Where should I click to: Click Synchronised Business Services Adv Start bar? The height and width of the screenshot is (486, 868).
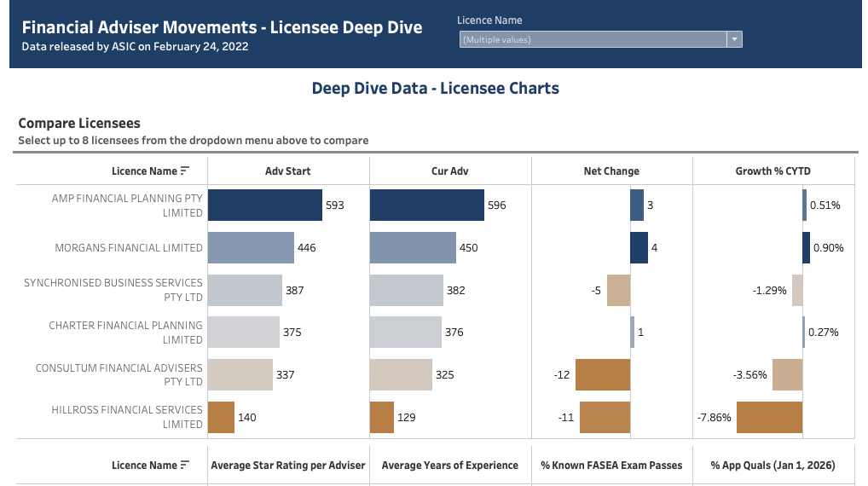[246, 290]
